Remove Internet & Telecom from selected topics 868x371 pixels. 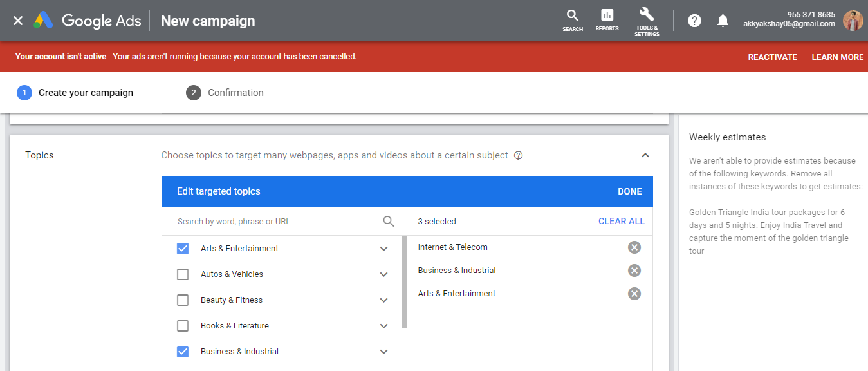pyautogui.click(x=634, y=247)
